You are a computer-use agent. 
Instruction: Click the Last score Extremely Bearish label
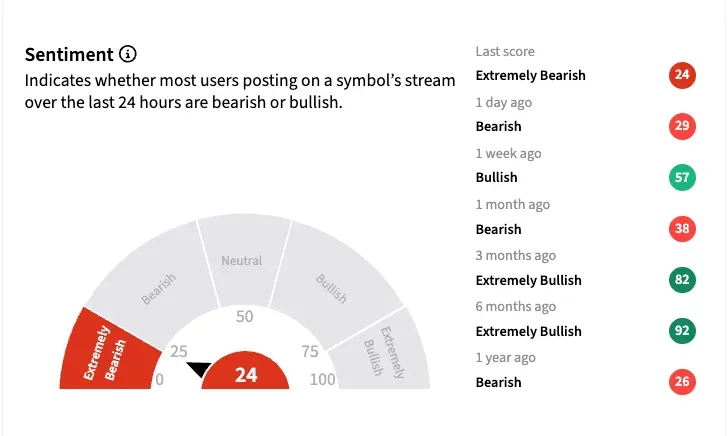530,75
